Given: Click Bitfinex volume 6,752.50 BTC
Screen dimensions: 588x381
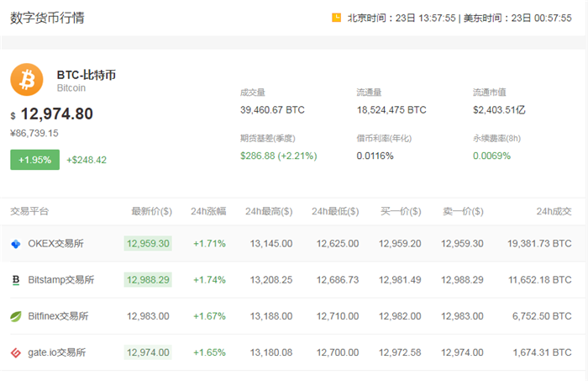Looking at the screenshot, I should (x=542, y=316).
